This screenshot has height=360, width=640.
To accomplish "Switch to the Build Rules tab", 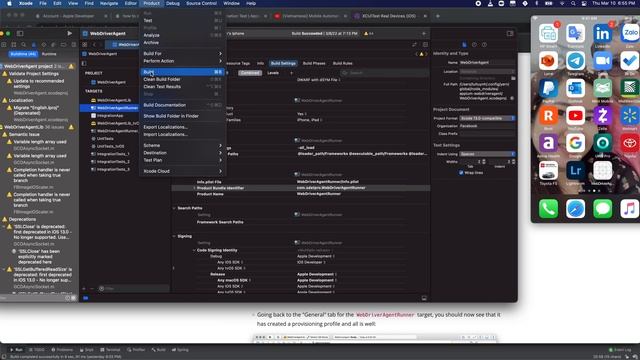I will point(342,63).
